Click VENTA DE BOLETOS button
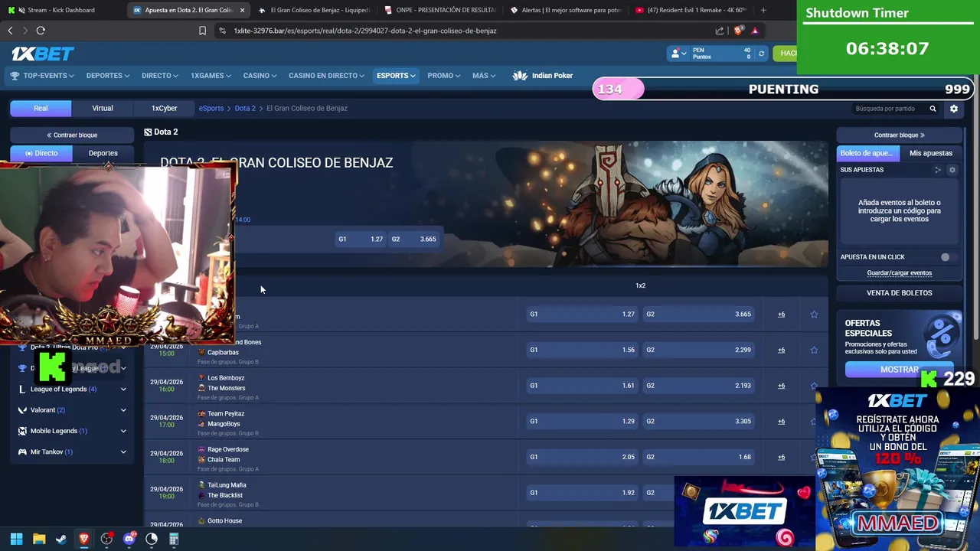980x551 pixels. (899, 293)
